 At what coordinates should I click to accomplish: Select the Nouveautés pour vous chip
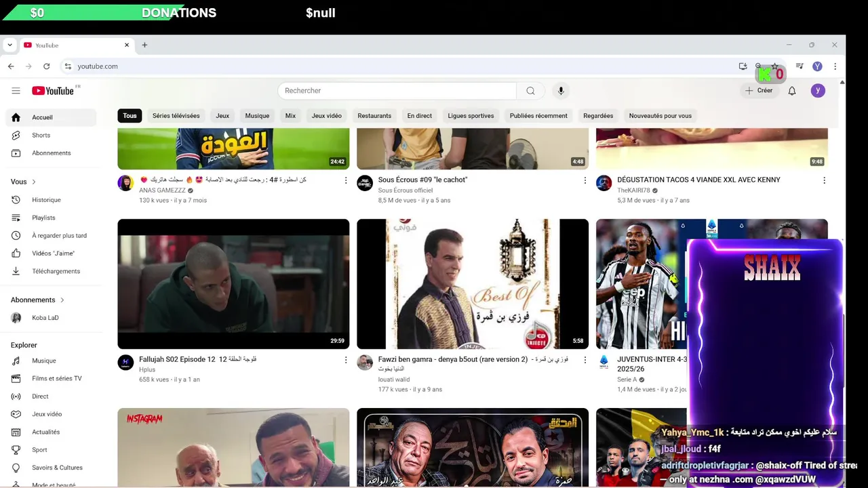660,116
